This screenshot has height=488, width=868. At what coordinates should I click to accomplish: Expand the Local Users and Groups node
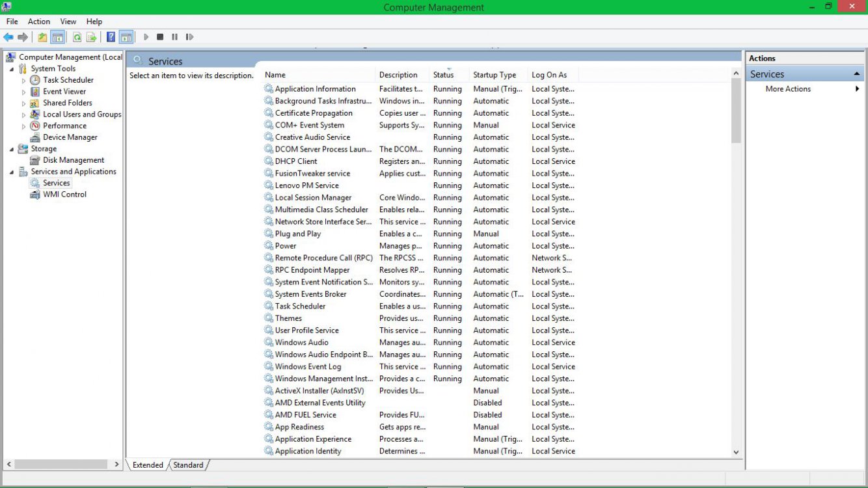pyautogui.click(x=24, y=115)
